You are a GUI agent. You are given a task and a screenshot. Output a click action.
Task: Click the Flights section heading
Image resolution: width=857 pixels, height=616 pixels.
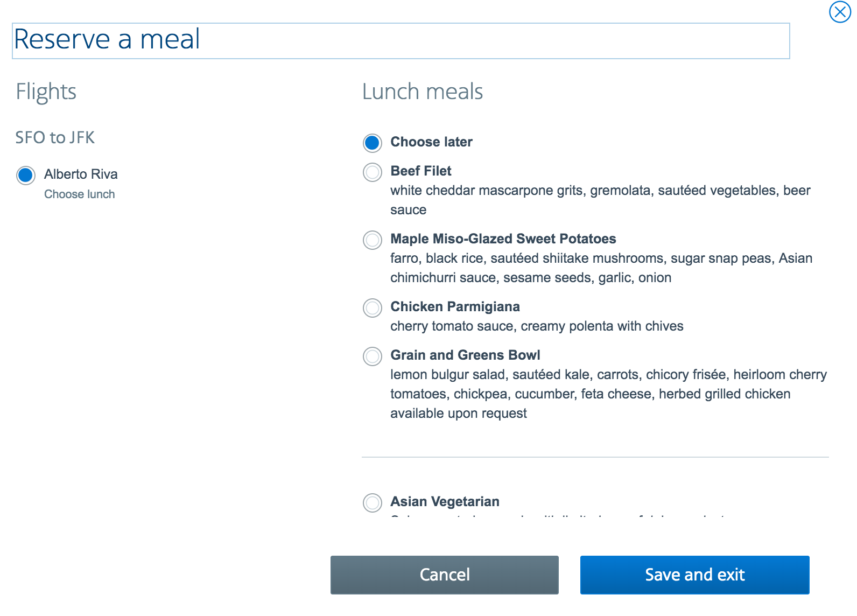(x=46, y=92)
